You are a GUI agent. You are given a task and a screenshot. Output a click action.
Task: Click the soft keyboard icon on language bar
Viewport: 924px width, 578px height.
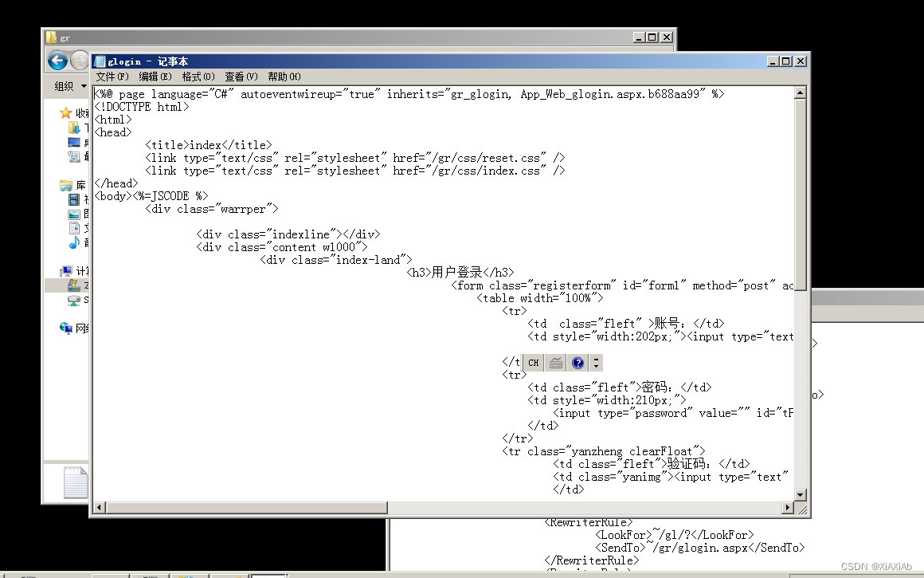pyautogui.click(x=556, y=363)
